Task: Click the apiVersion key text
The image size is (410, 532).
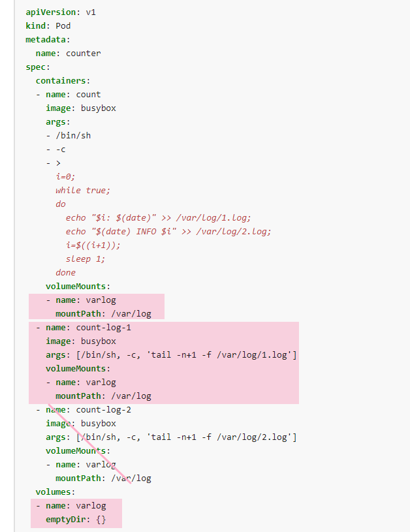Action: 50,12
